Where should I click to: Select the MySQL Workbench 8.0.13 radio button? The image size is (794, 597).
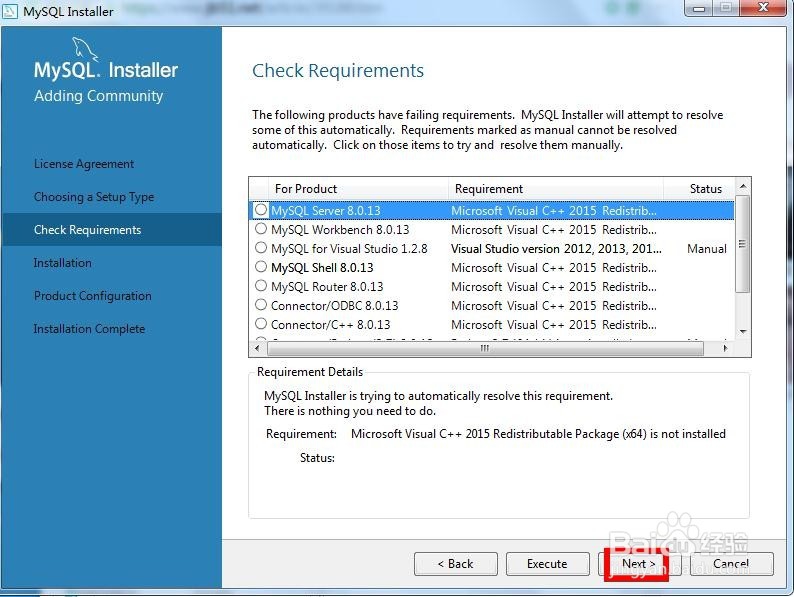[x=261, y=229]
